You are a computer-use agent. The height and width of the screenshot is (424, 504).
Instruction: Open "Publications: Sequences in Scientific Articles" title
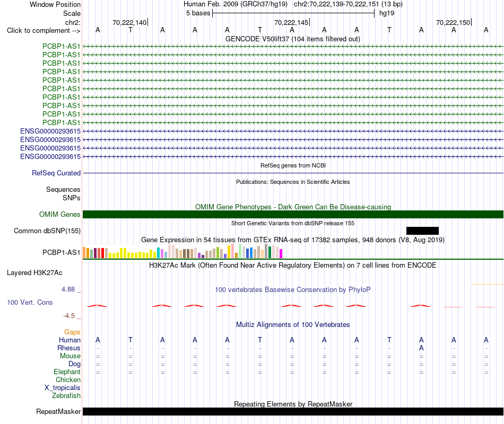(293, 182)
